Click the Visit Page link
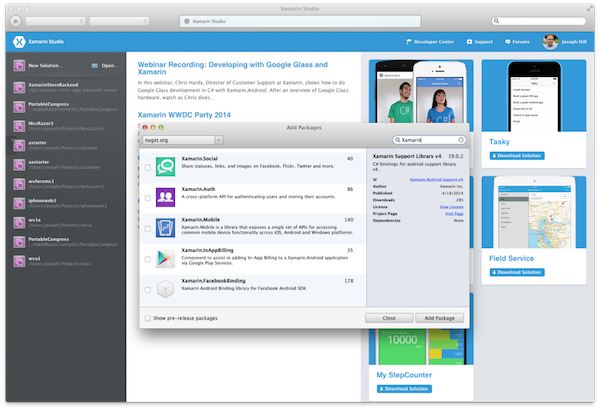Viewport: 600px width, 410px height. click(x=454, y=214)
